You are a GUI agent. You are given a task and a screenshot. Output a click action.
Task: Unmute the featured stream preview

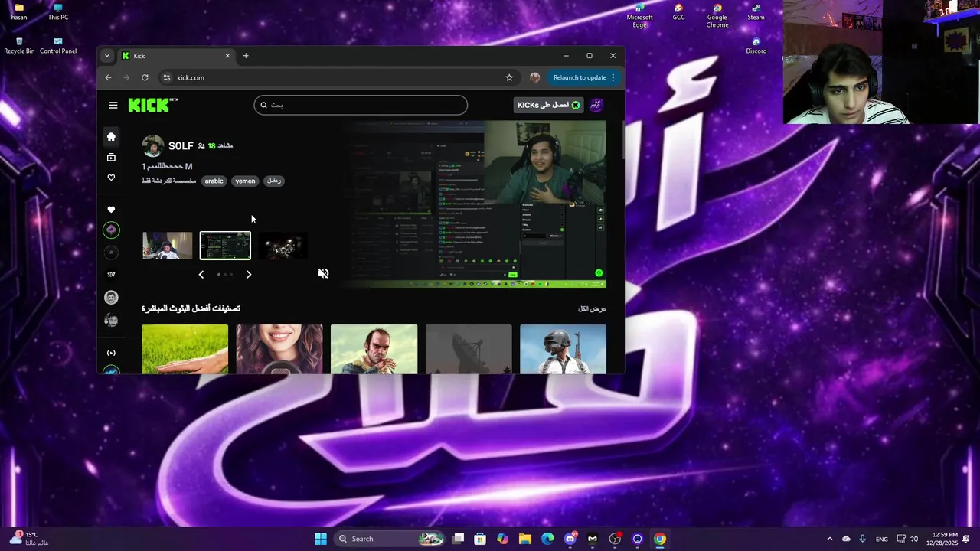pyautogui.click(x=323, y=273)
